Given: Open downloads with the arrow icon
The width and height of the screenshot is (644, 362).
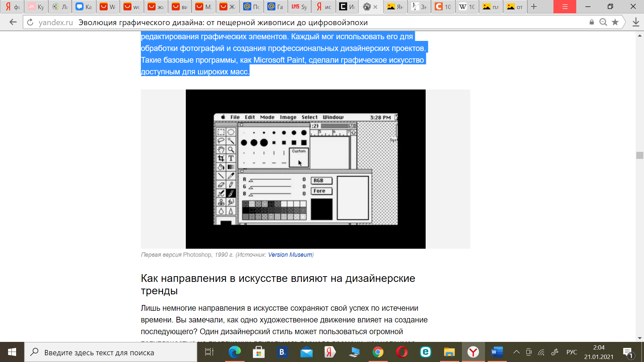Looking at the screenshot, I should point(636,22).
